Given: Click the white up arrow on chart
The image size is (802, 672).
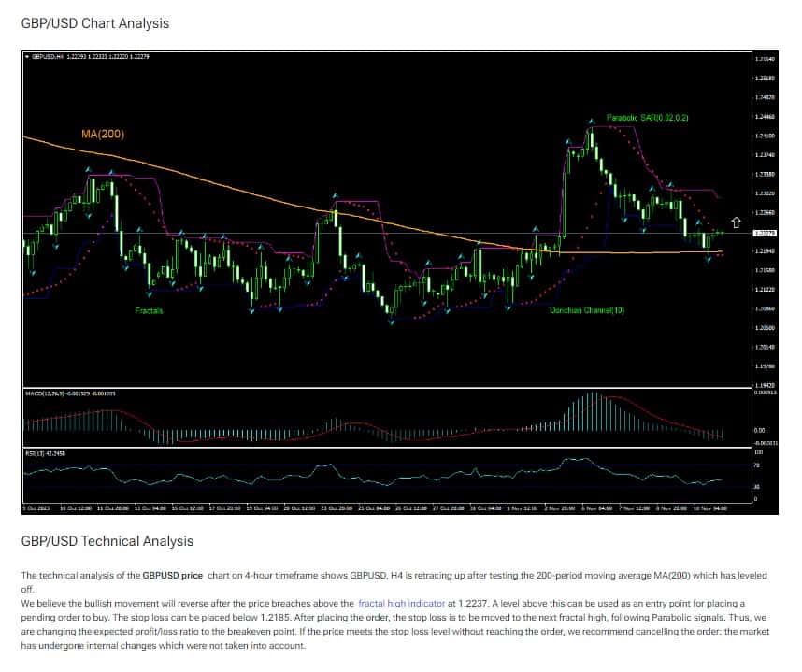Looking at the screenshot, I should [736, 222].
